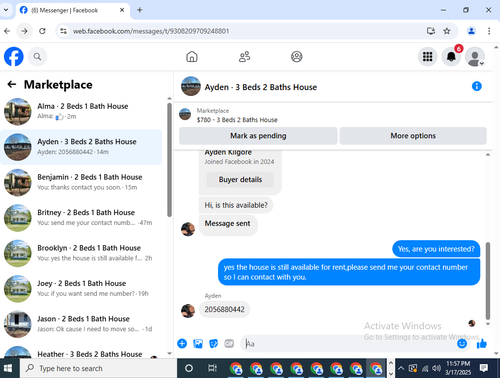Go to the Home feed icon
The width and height of the screenshot is (500, 378).
(x=192, y=57)
